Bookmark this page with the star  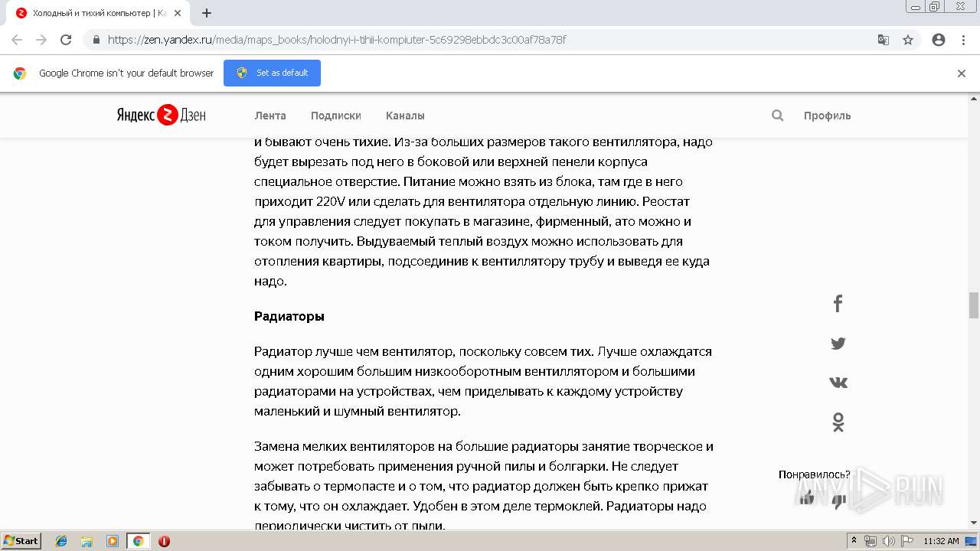908,40
